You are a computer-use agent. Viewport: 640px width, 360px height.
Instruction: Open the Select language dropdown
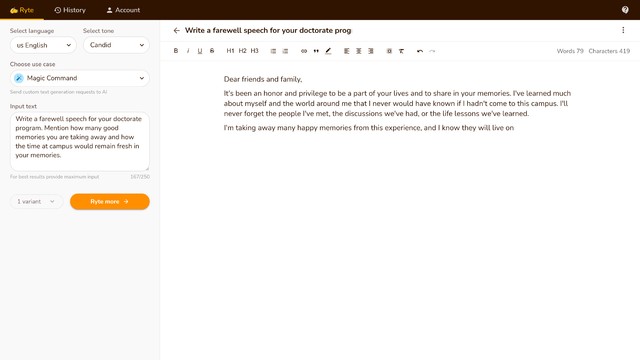click(x=43, y=45)
